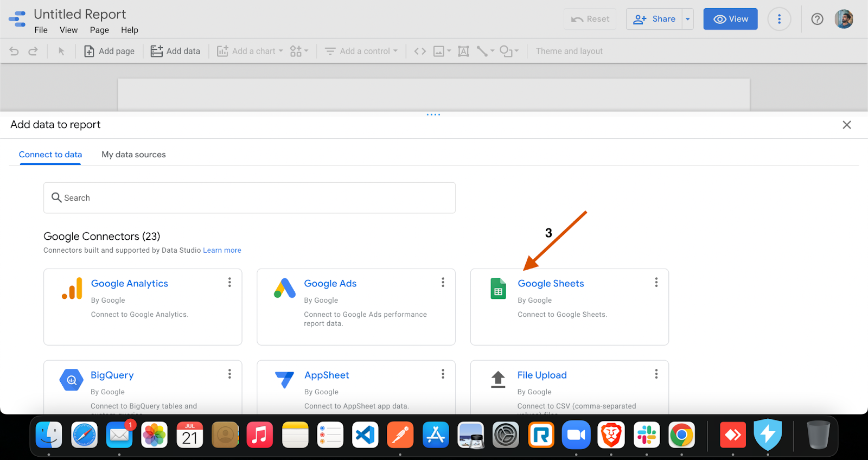Open Zoom from the dock
Image resolution: width=868 pixels, height=460 pixels.
click(x=576, y=435)
